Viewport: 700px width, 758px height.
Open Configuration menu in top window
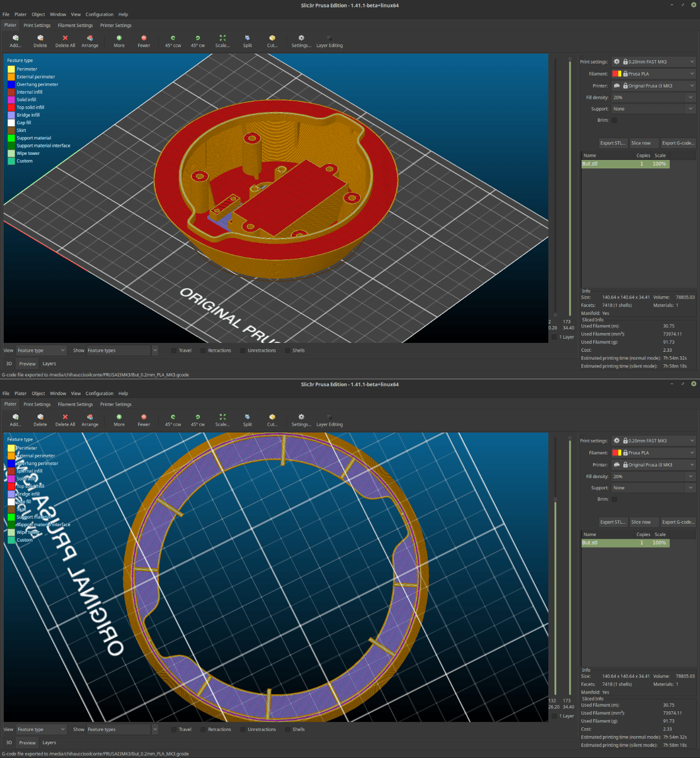(99, 14)
